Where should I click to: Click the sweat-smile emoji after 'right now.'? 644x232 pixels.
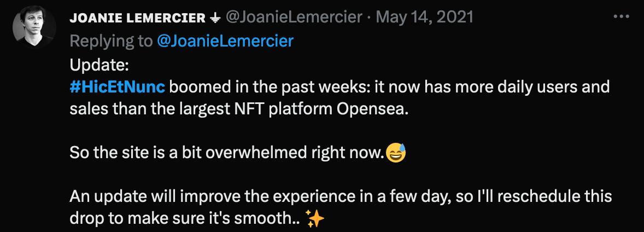click(x=396, y=153)
